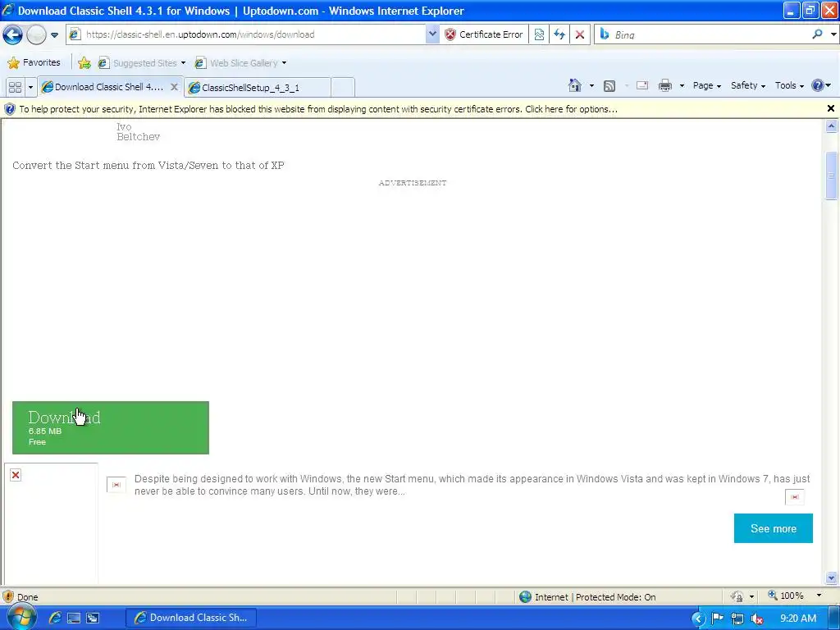
Task: Click the address bar URL field
Action: [x=246, y=34]
